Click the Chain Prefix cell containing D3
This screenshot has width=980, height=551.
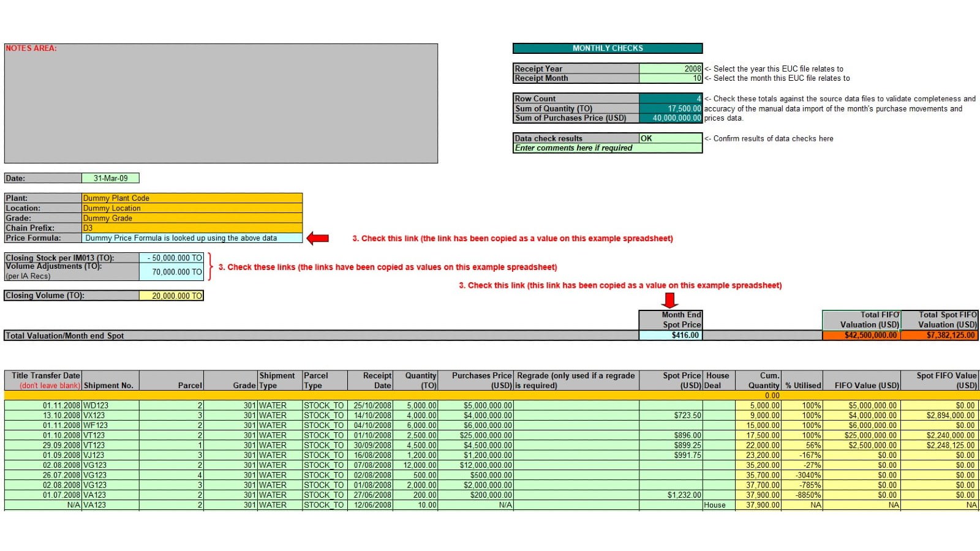point(192,228)
